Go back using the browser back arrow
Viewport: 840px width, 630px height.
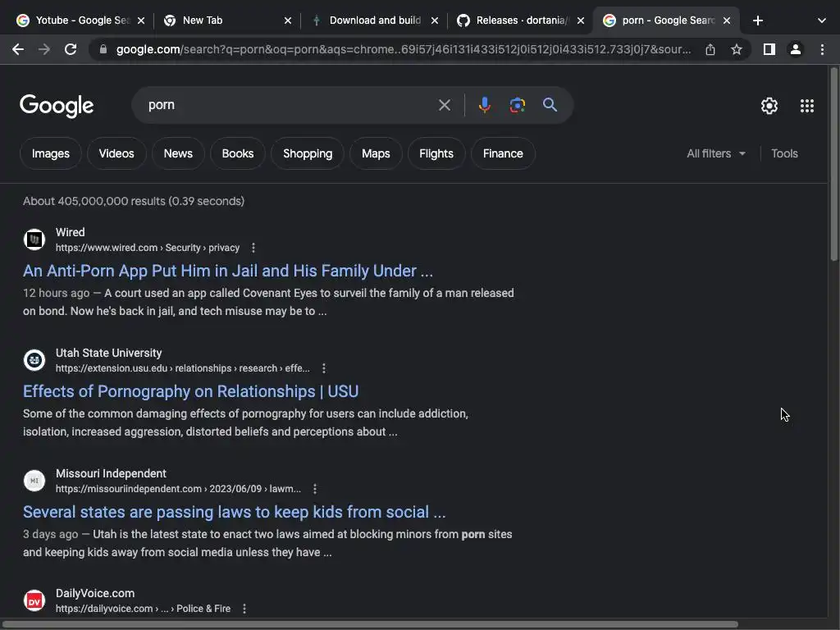[18, 49]
